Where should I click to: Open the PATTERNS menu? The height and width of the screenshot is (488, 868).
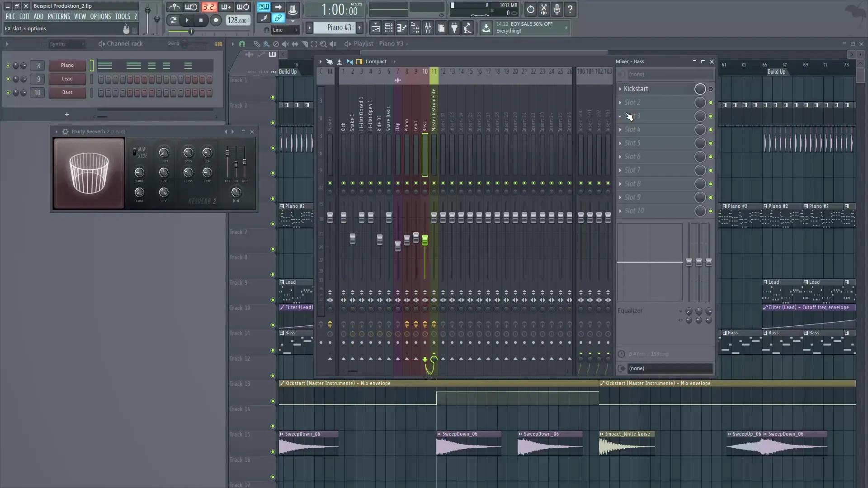tap(59, 16)
